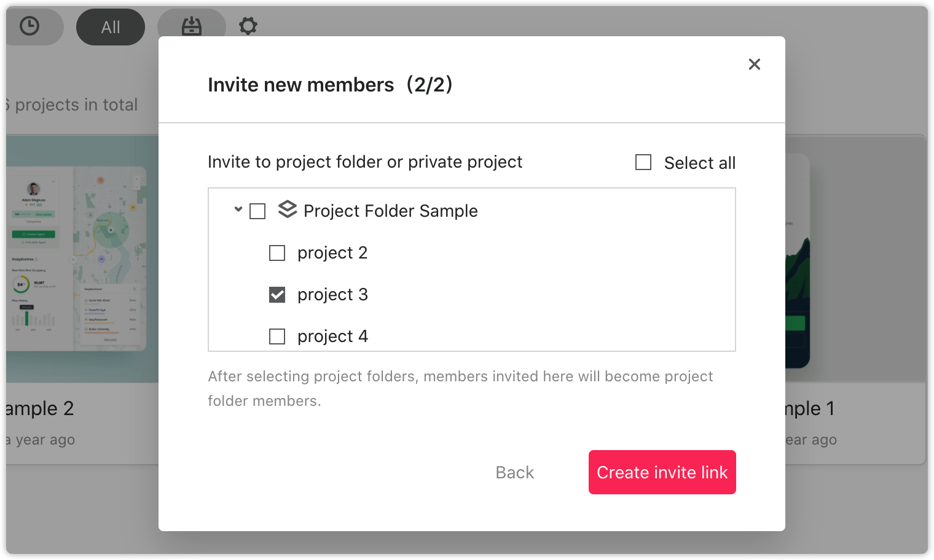The height and width of the screenshot is (560, 934).
Task: Open the dashboard map project thumbnail
Action: coord(82,259)
